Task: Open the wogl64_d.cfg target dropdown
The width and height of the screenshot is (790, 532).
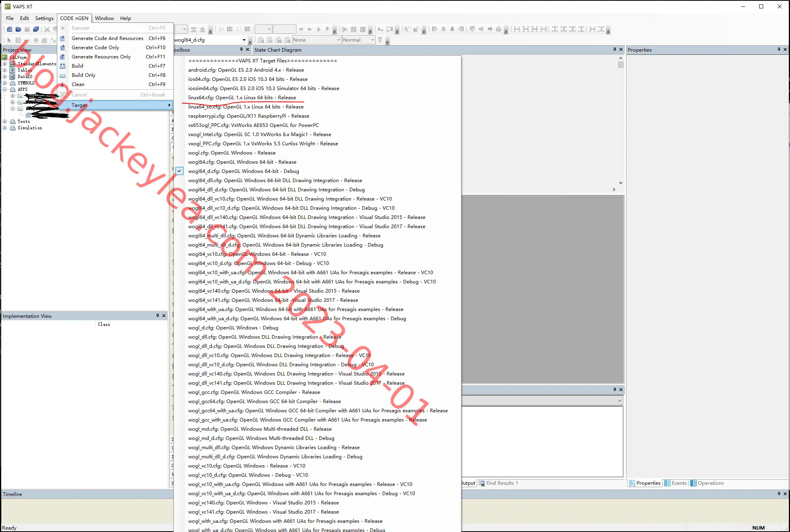Action: coord(244,40)
